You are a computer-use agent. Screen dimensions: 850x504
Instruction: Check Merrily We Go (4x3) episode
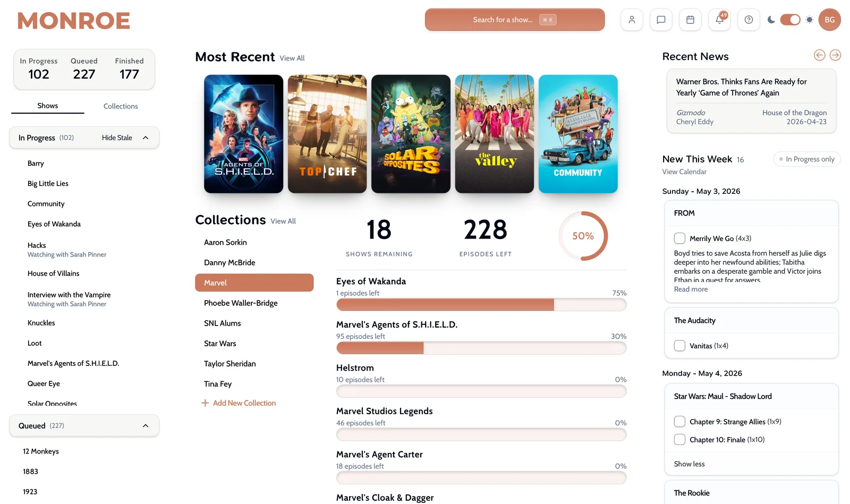click(x=679, y=238)
